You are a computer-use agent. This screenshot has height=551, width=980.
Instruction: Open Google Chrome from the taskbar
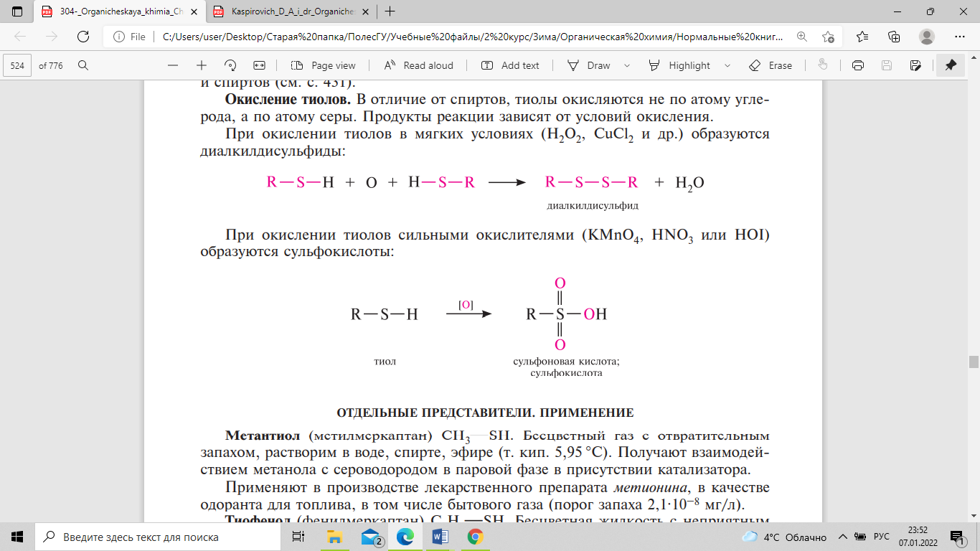coord(475,537)
